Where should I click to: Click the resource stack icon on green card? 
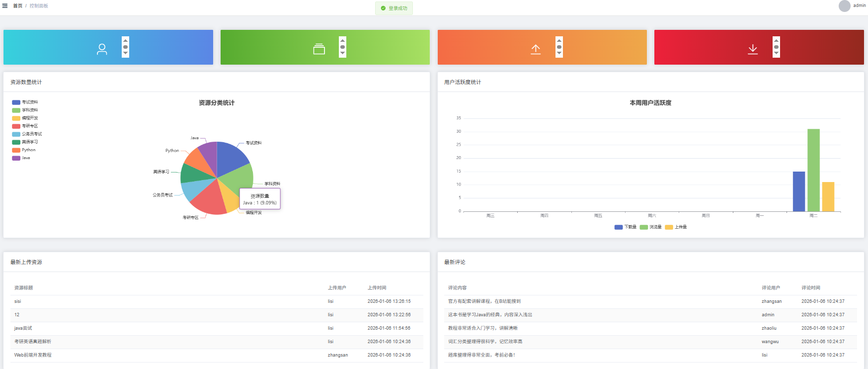pyautogui.click(x=319, y=49)
